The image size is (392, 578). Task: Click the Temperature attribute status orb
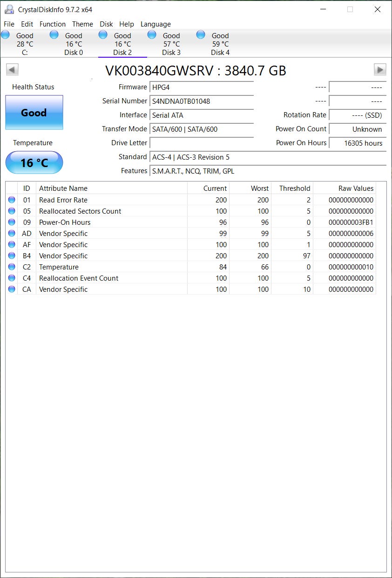click(x=12, y=267)
